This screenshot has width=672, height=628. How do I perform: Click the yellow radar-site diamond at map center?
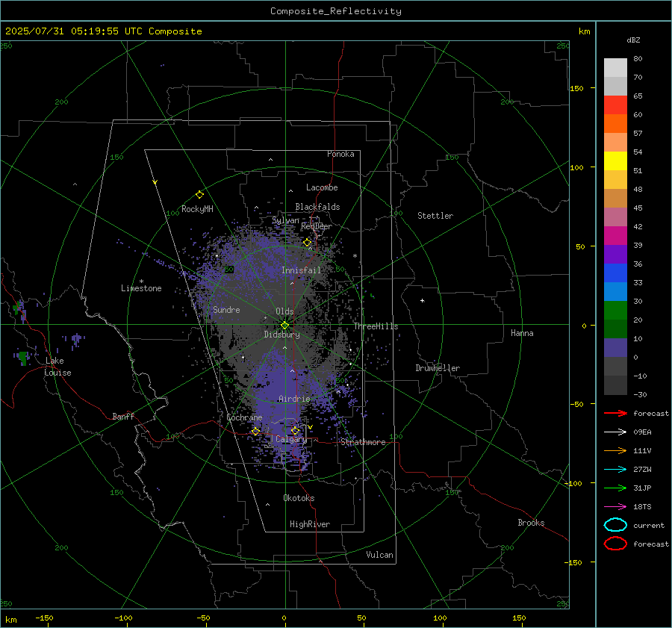(x=284, y=326)
